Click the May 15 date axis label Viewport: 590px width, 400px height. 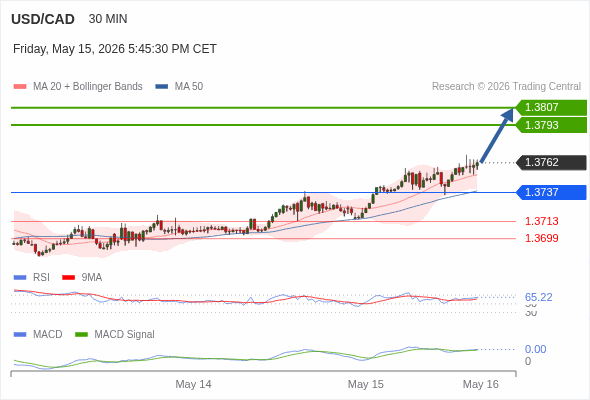click(x=366, y=384)
